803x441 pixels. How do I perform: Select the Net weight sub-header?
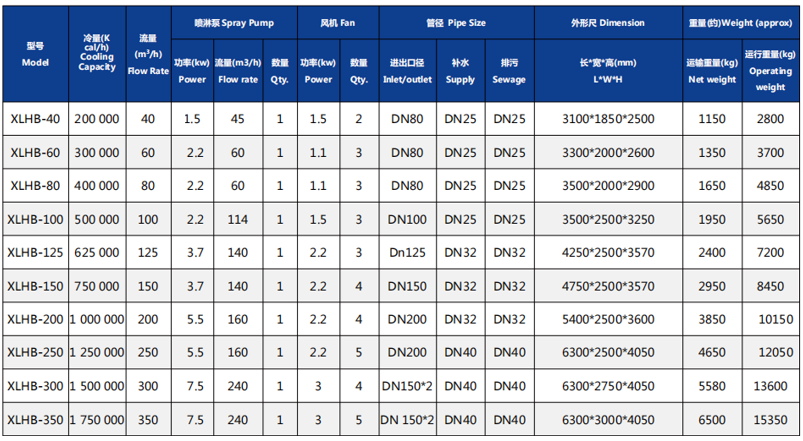tap(712, 71)
